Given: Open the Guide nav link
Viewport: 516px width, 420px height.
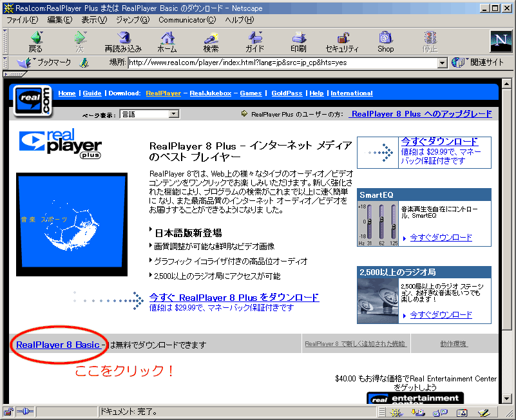Looking at the screenshot, I should coord(92,93).
